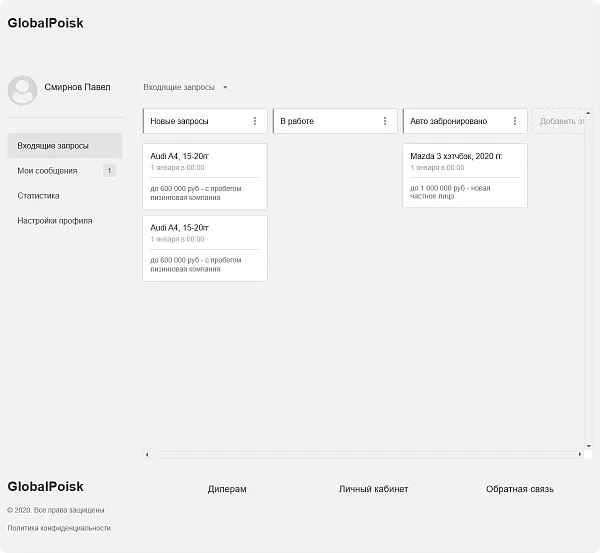Open three-dot menu for В работе column

pyautogui.click(x=384, y=121)
